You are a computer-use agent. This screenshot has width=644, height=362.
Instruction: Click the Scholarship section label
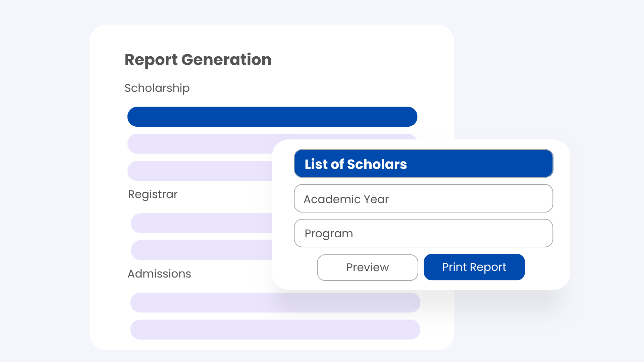[157, 88]
